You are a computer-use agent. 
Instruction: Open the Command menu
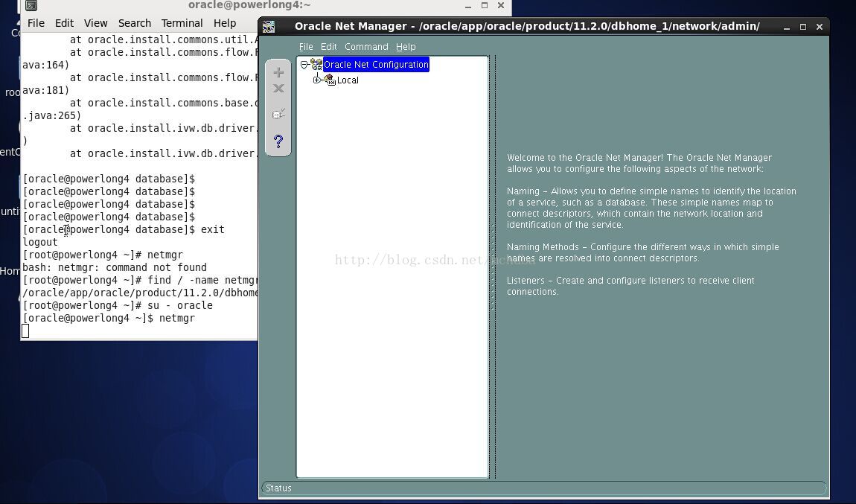click(x=366, y=47)
